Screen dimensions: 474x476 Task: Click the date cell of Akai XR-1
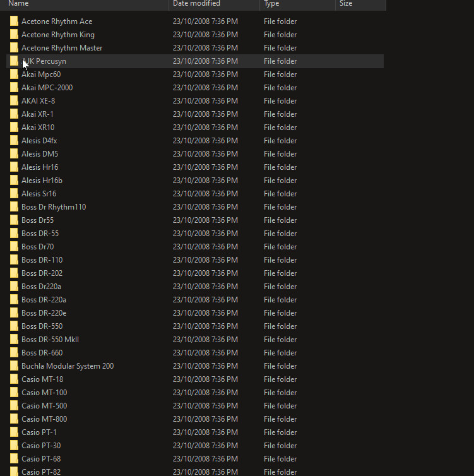205,114
